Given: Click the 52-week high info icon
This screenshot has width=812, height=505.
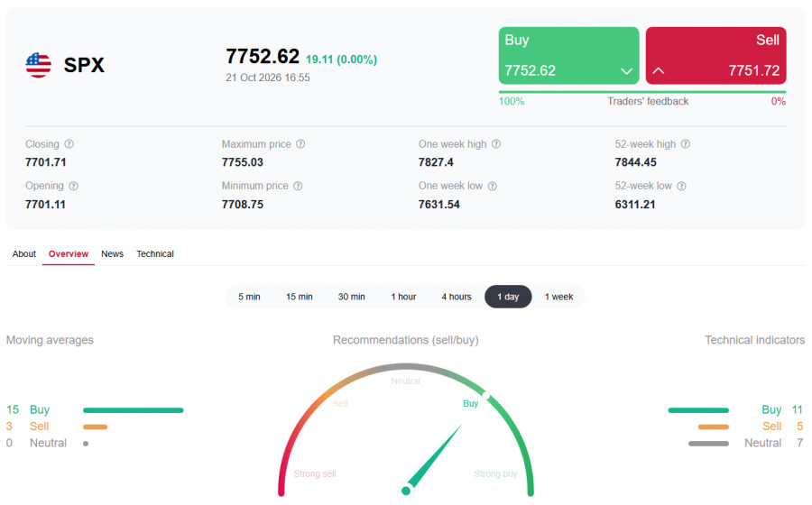Looking at the screenshot, I should point(685,144).
